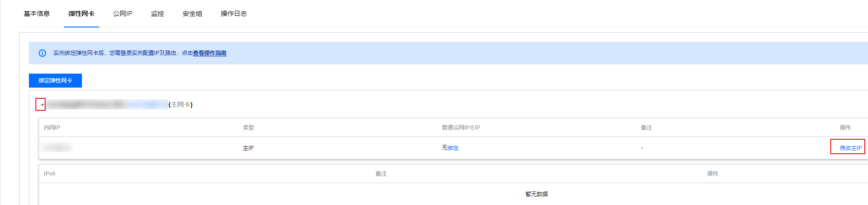Click the 暂无数据 empty placeholder

pyautogui.click(x=536, y=194)
